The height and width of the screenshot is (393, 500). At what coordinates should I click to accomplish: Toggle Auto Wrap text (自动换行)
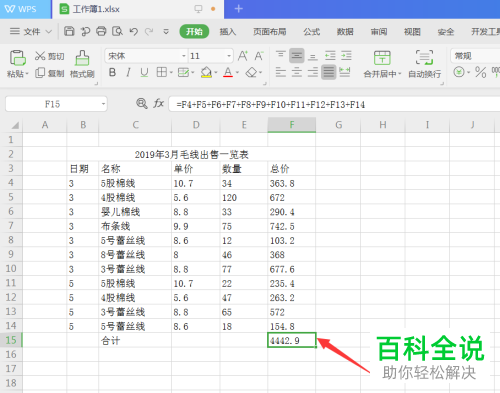click(x=425, y=64)
